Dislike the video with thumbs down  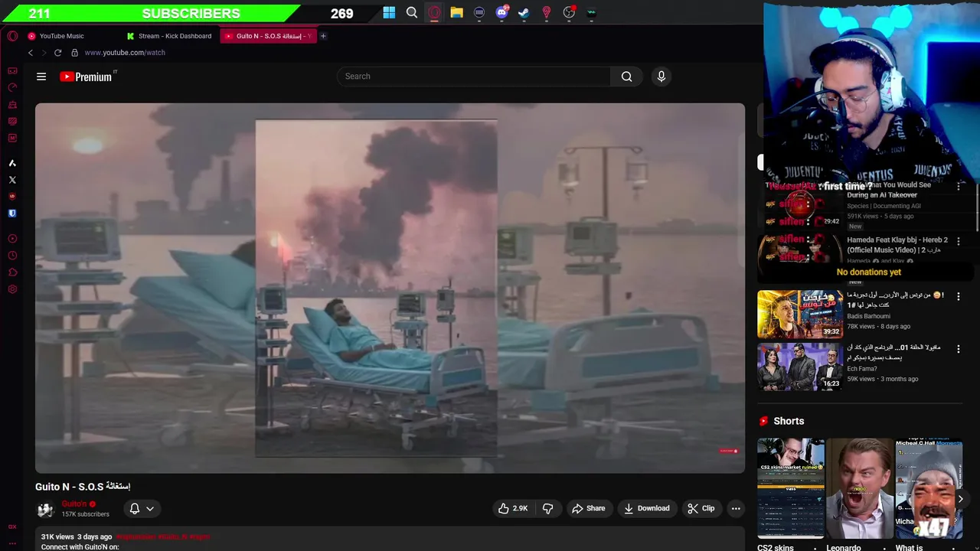pyautogui.click(x=548, y=508)
